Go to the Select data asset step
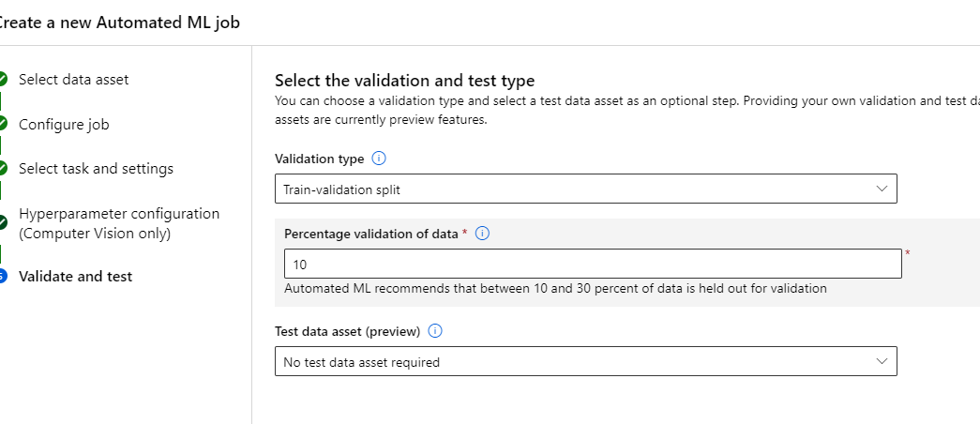Screen dimensions: 980x424 coord(74,80)
